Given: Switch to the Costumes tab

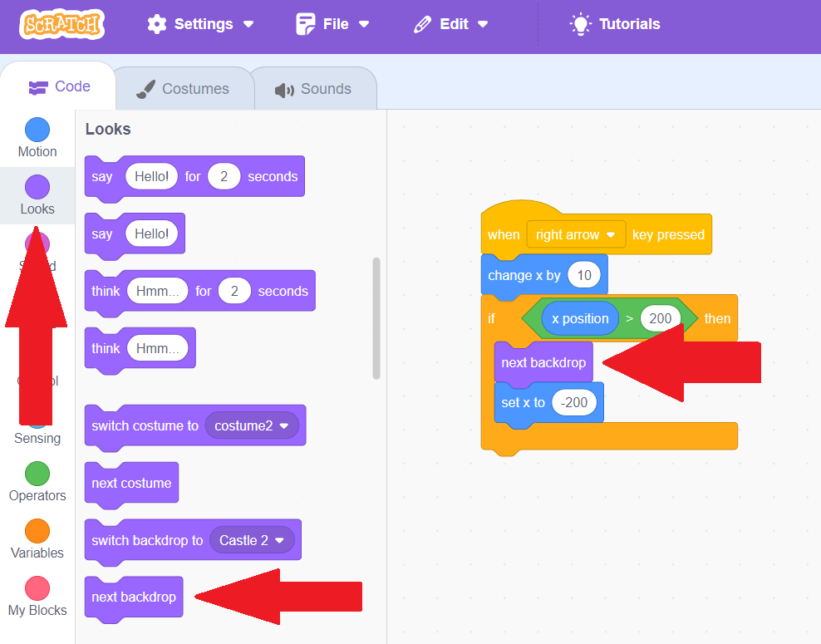Looking at the screenshot, I should (x=184, y=88).
